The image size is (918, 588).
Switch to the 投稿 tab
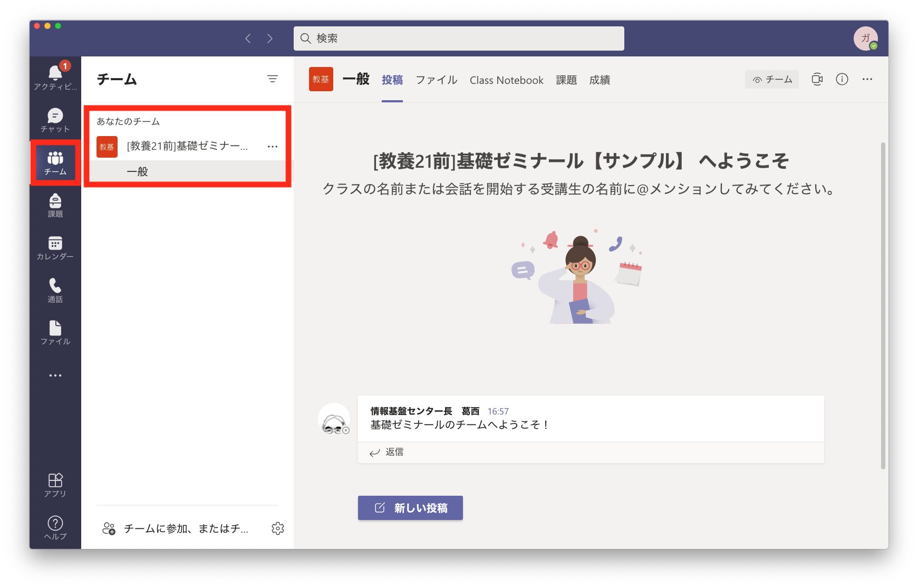point(392,80)
